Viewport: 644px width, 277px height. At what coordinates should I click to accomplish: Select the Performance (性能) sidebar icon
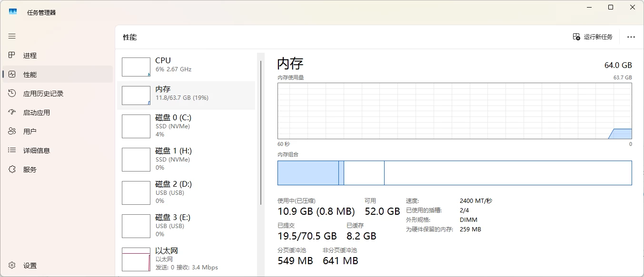tap(12, 75)
